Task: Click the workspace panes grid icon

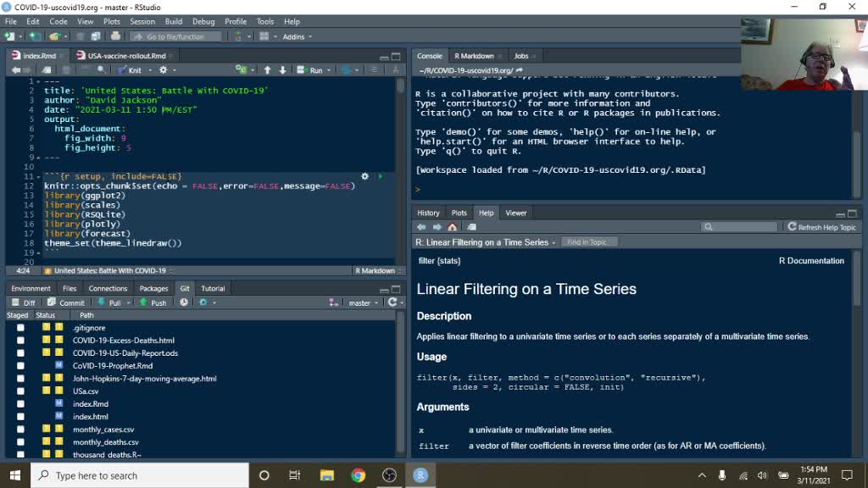Action: 264,36
